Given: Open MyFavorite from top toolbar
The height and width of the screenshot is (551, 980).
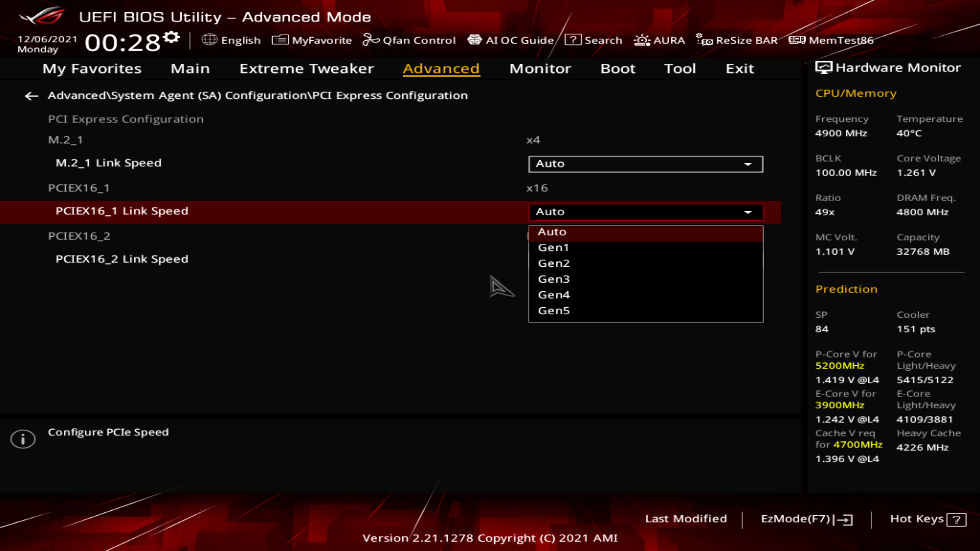Looking at the screenshot, I should 312,40.
